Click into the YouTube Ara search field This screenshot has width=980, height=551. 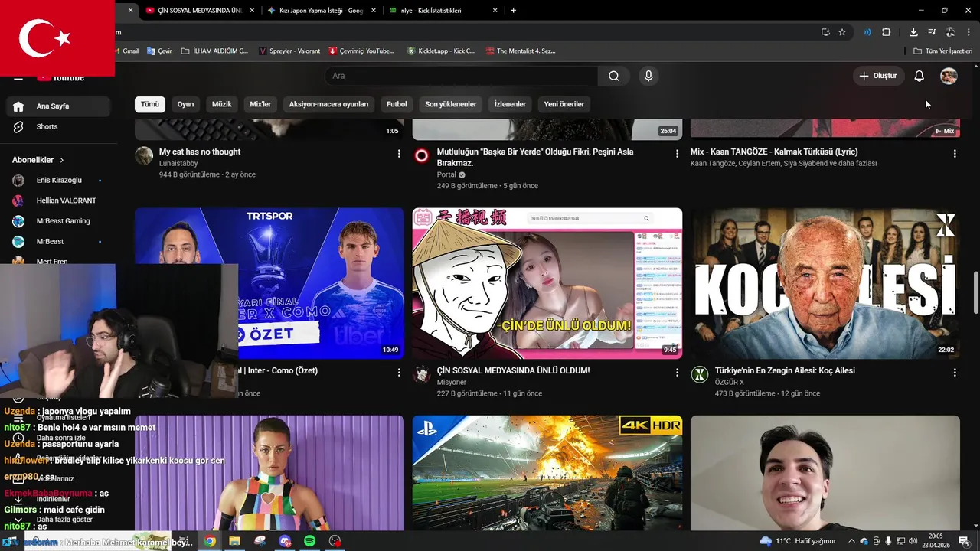(x=462, y=76)
